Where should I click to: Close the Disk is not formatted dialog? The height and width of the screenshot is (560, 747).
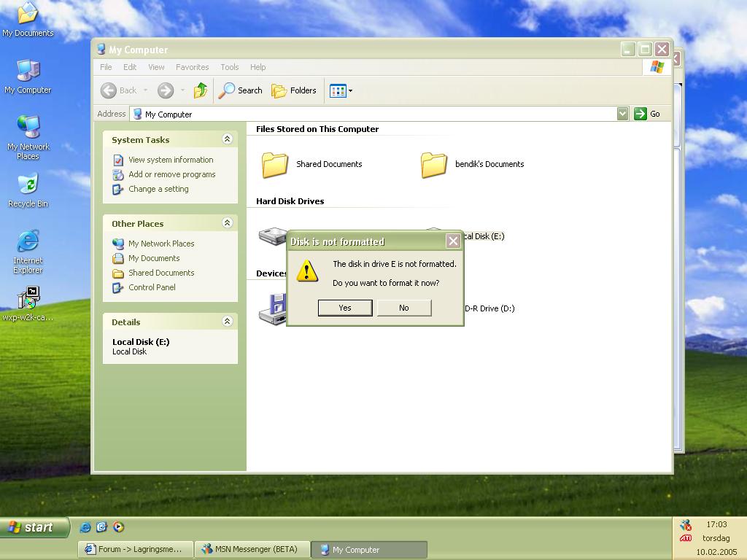click(453, 241)
